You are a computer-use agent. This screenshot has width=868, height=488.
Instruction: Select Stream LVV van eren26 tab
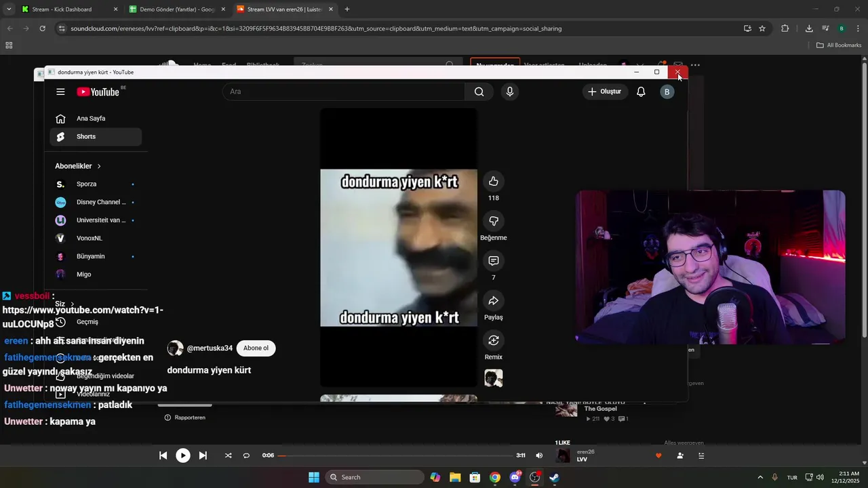285,9
